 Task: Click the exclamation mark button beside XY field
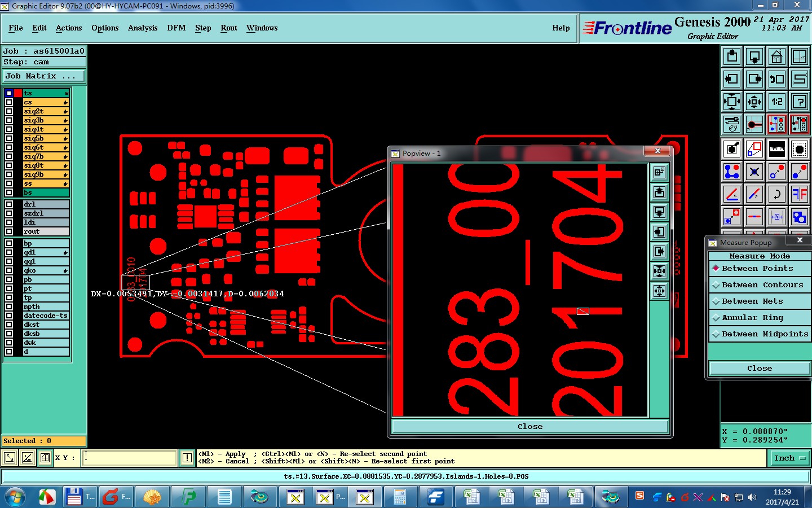click(x=187, y=458)
